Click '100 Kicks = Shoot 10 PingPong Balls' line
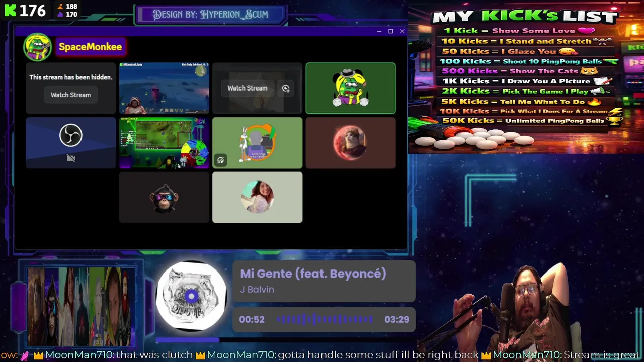This screenshot has width=644, height=362. [529, 61]
